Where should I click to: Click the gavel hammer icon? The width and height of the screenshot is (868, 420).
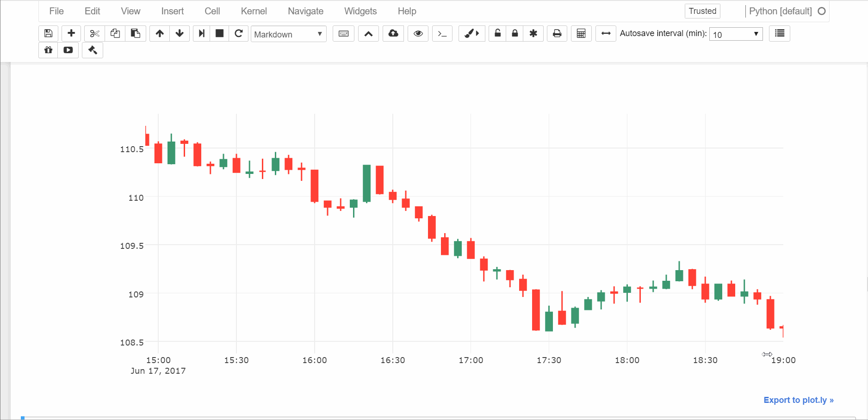point(93,50)
